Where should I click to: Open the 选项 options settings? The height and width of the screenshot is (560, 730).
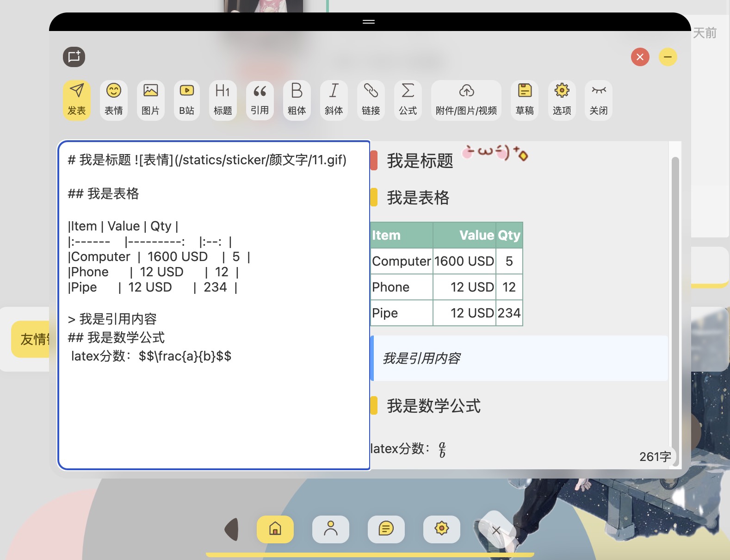562,100
